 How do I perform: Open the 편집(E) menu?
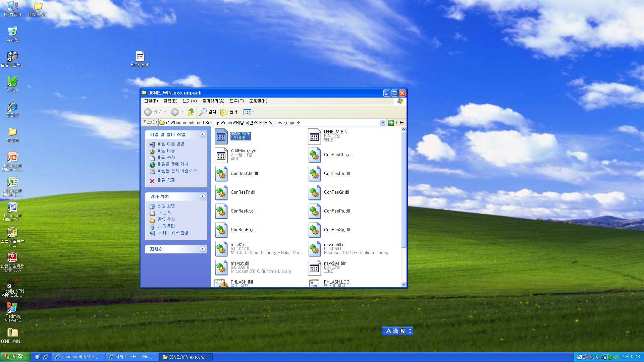170,101
